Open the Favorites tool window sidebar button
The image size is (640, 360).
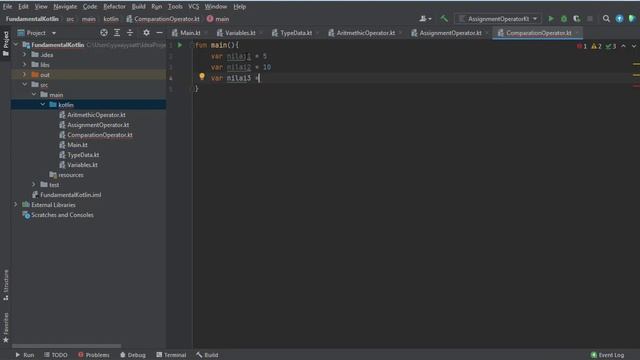tap(6, 328)
